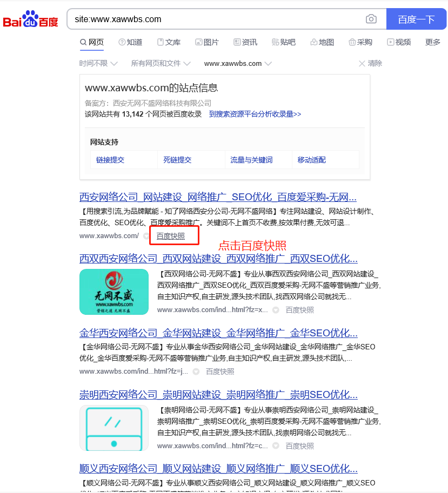This screenshot has width=448, height=493.
Task: Switch to the 知道 tab
Action: [x=130, y=42]
